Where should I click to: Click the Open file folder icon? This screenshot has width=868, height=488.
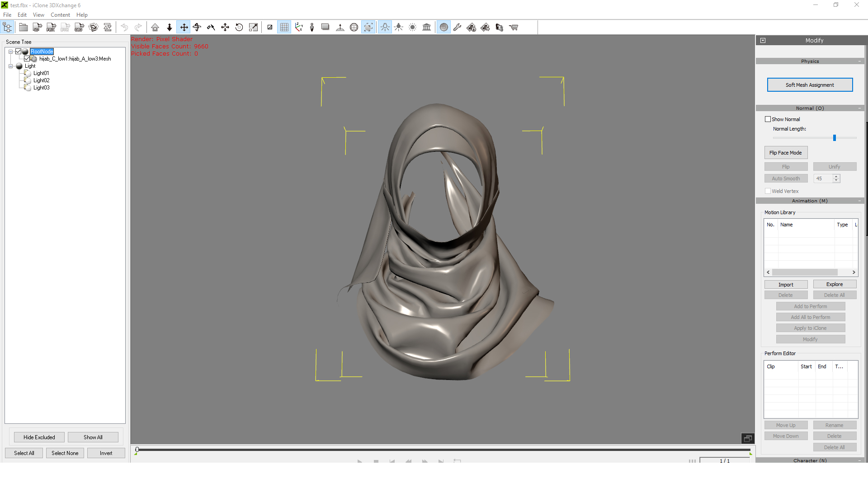(23, 28)
